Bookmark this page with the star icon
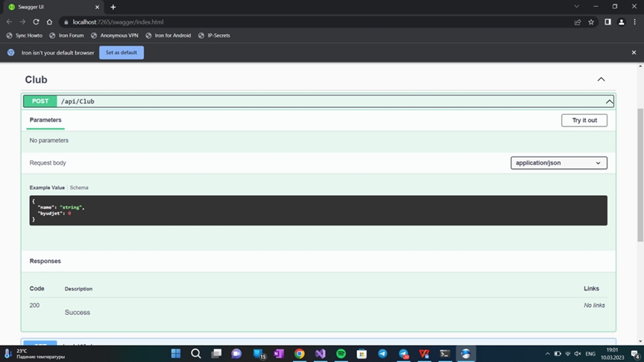The image size is (644, 362). click(x=591, y=22)
